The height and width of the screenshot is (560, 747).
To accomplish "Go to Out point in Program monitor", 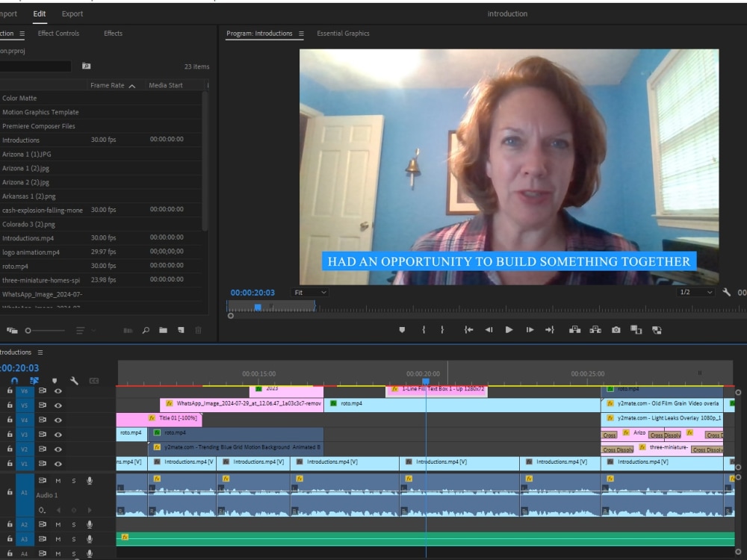I will [550, 329].
